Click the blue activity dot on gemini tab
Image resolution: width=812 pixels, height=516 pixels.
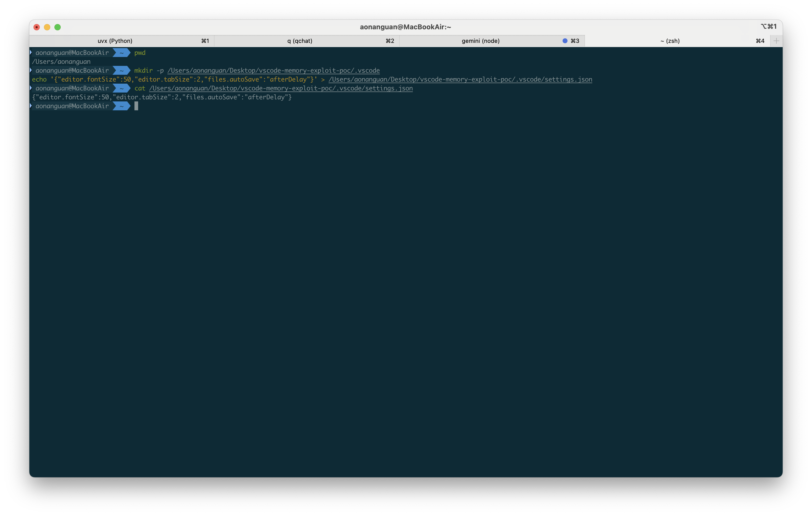(565, 41)
